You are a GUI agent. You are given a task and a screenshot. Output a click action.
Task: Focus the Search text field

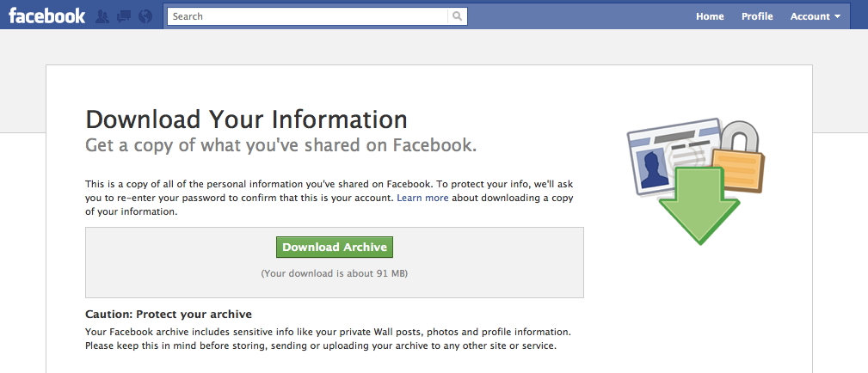[307, 16]
